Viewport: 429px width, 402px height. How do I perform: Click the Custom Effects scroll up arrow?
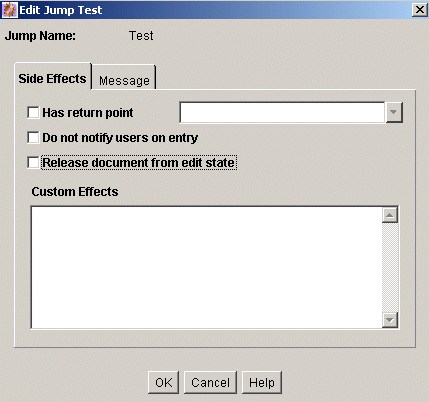pyautogui.click(x=390, y=215)
